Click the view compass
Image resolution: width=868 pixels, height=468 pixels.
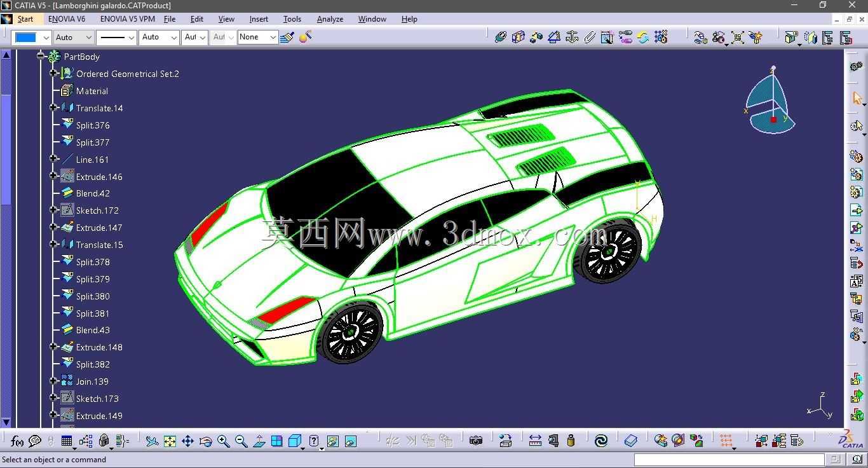pos(770,102)
